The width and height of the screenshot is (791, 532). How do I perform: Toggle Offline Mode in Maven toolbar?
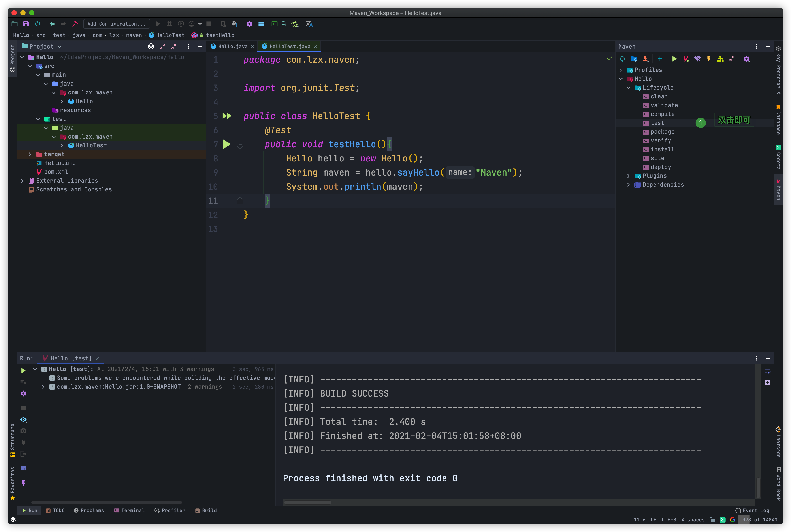pyautogui.click(x=697, y=59)
